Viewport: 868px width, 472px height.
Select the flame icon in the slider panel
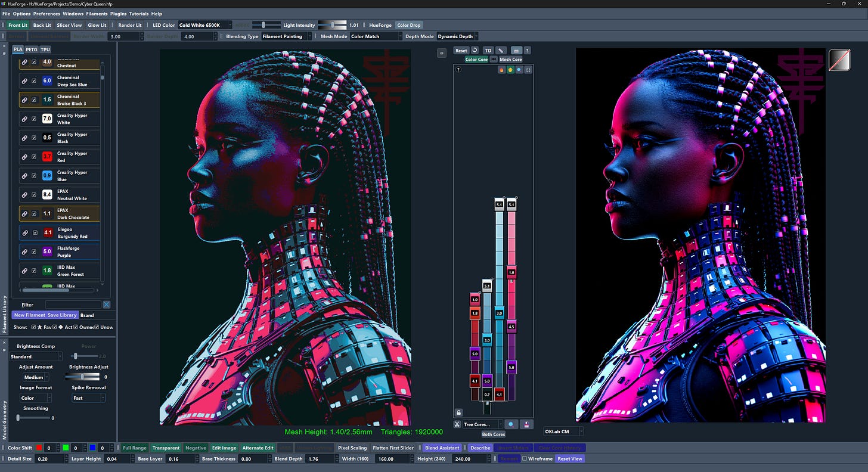click(501, 70)
